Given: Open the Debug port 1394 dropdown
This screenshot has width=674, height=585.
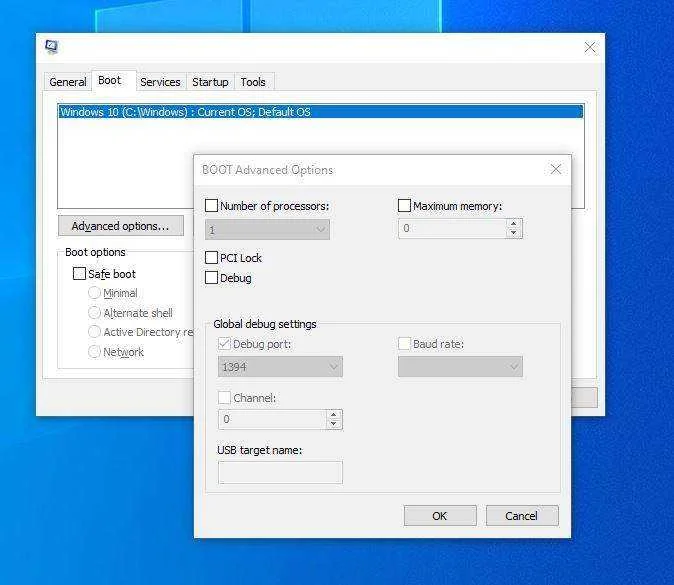Looking at the screenshot, I should (280, 367).
